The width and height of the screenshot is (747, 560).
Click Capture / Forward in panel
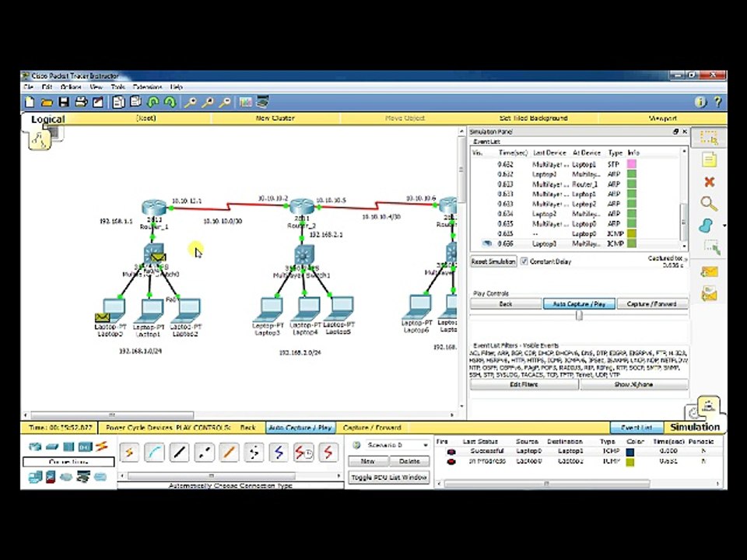653,304
